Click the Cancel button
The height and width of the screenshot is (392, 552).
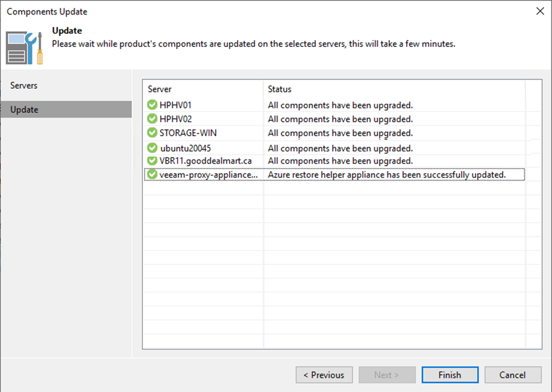pos(513,375)
